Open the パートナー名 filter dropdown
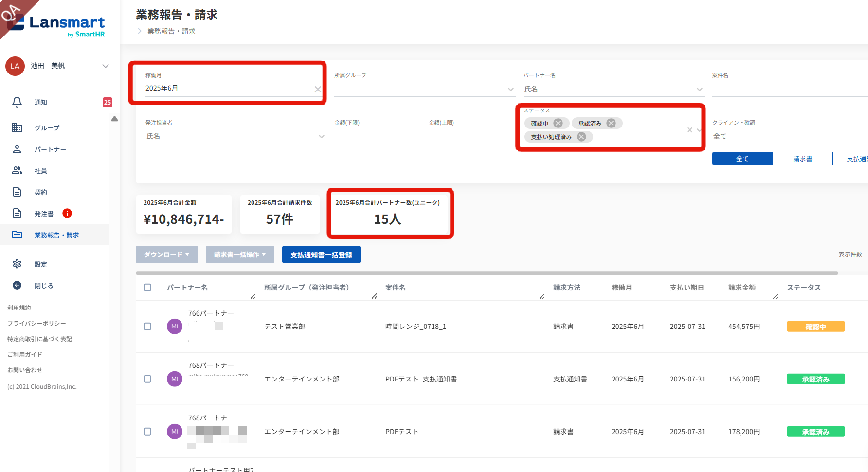This screenshot has height=472, width=868. [614, 89]
